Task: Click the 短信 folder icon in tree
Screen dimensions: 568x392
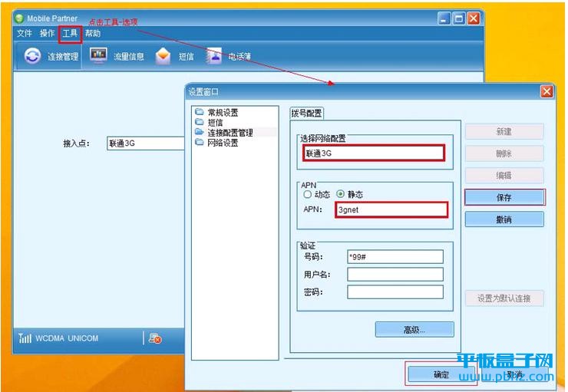Action: (200, 122)
